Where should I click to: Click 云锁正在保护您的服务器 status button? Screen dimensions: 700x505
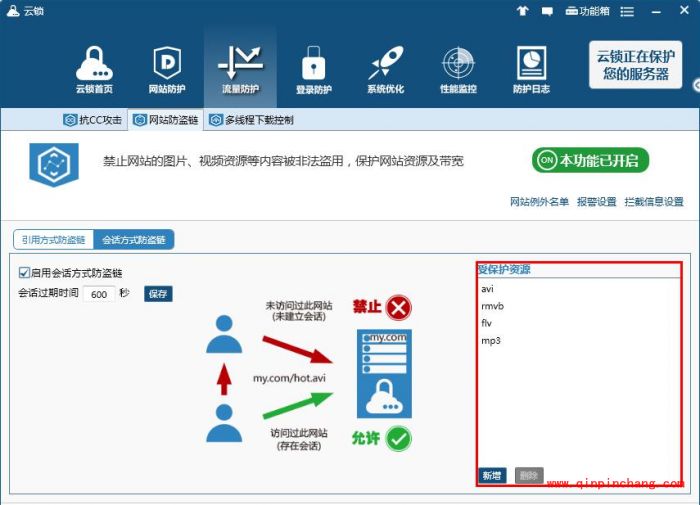click(x=635, y=65)
